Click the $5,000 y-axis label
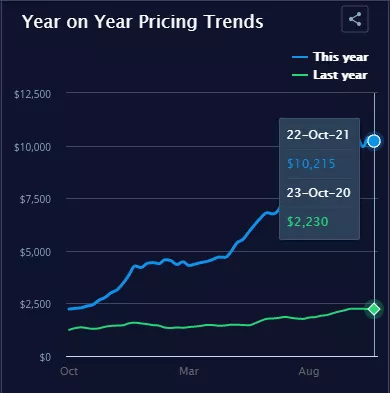Screen dimensions: 390x393 35,252
